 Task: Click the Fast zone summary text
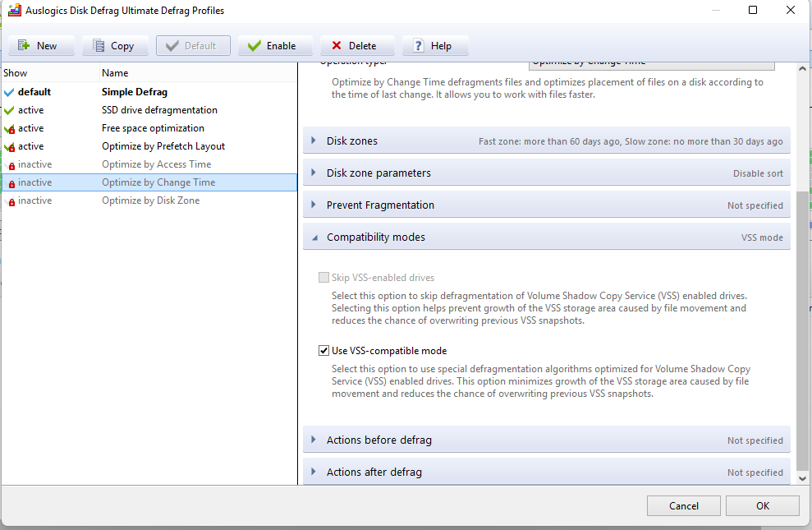631,141
